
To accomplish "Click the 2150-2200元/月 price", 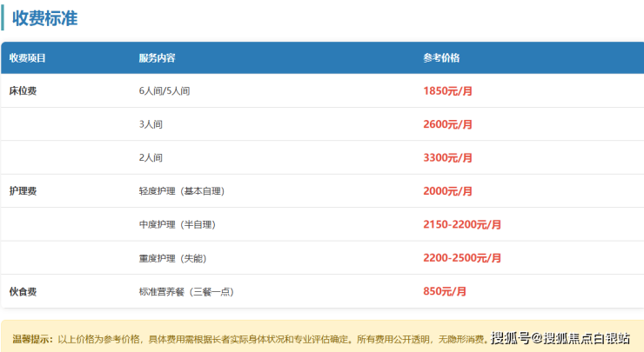I will pos(462,224).
